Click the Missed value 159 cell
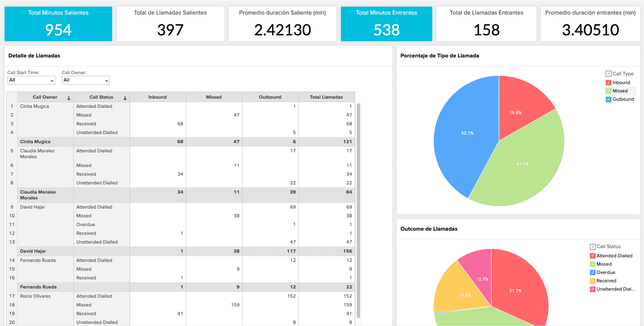Viewport: 644px width, 326px height. (214, 305)
